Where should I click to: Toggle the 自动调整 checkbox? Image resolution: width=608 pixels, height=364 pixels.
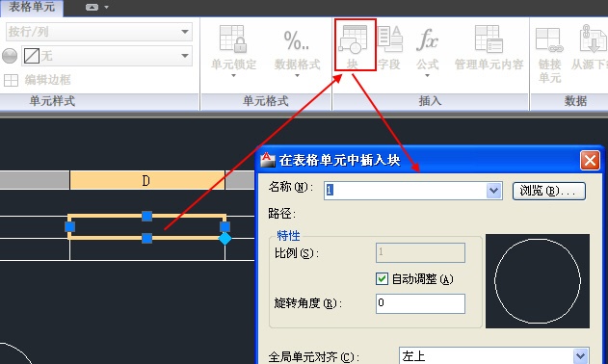[x=382, y=278]
